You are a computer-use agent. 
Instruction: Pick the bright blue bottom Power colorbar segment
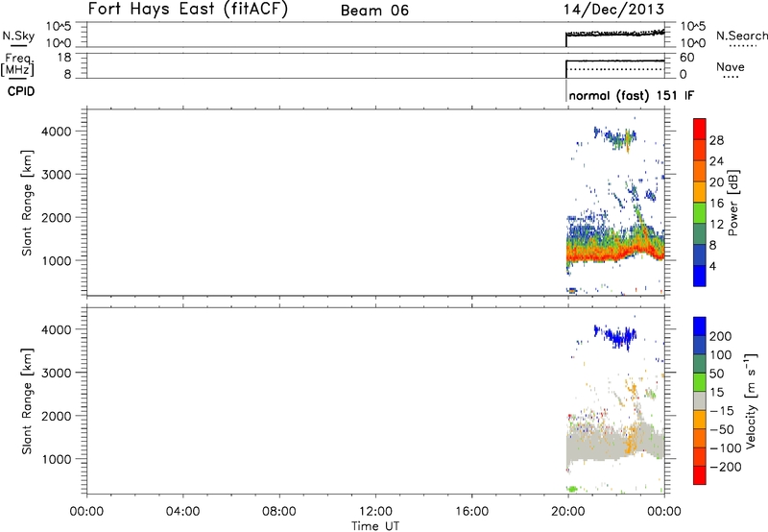pyautogui.click(x=700, y=276)
